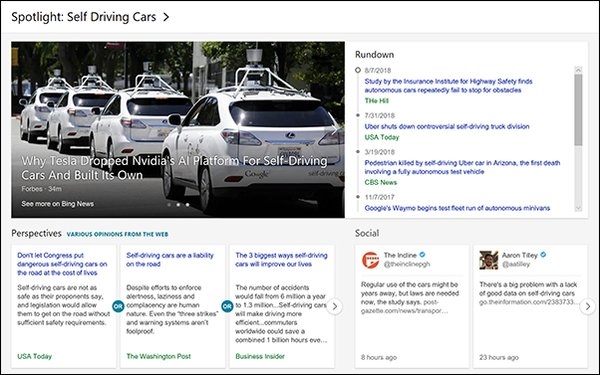The width and height of the screenshot is (600, 375).
Task: Show next Perspectives cards with arrow
Action: pos(334,306)
